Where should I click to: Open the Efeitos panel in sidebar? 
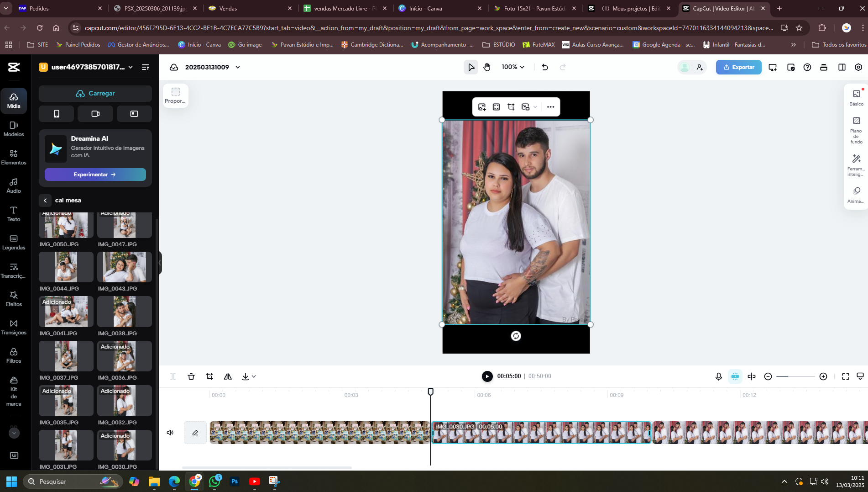tap(14, 299)
